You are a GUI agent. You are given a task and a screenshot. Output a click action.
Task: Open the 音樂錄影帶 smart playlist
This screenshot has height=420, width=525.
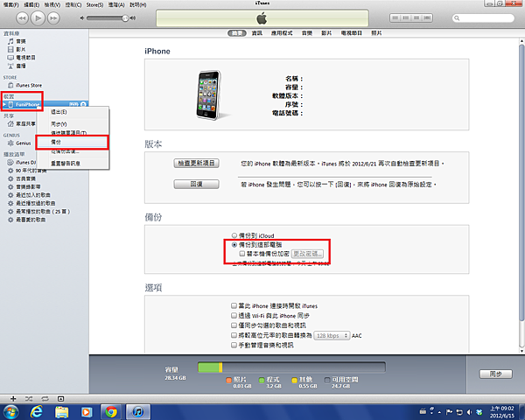pyautogui.click(x=28, y=187)
